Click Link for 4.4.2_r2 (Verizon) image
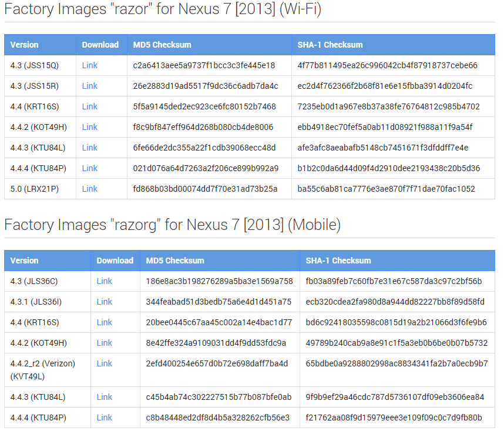The height and width of the screenshot is (434, 504). [104, 363]
